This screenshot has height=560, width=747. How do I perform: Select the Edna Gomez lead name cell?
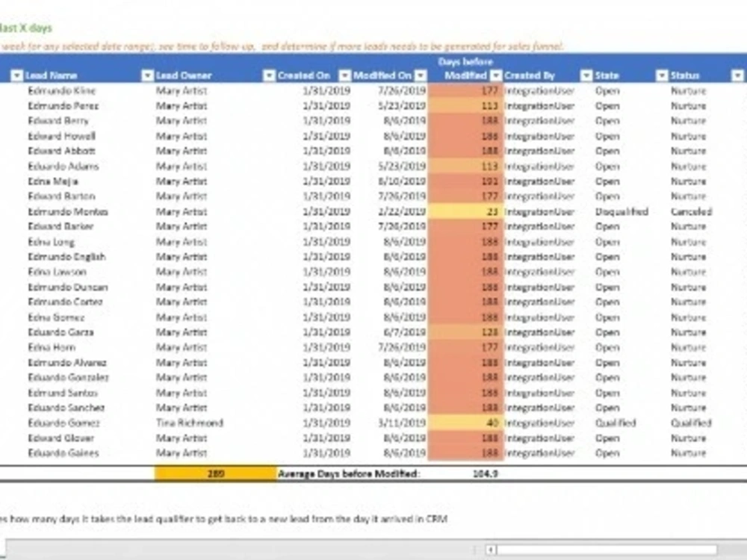click(56, 317)
